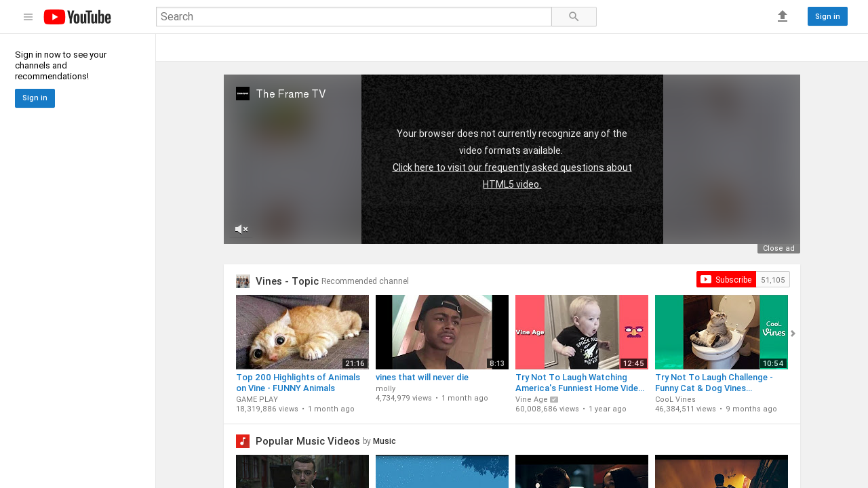Viewport: 868px width, 488px height.
Task: Click the search magnifier button
Action: (x=574, y=17)
